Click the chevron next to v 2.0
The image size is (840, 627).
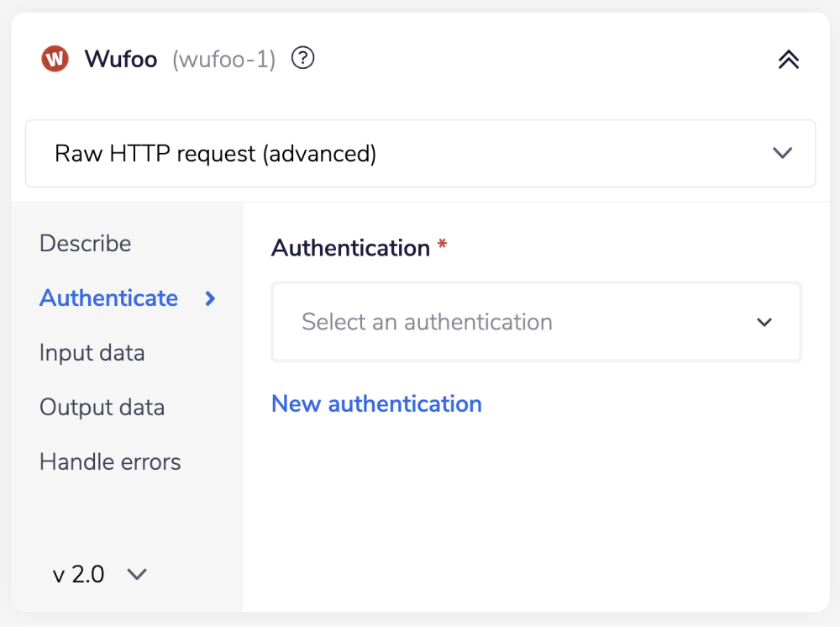[137, 574]
